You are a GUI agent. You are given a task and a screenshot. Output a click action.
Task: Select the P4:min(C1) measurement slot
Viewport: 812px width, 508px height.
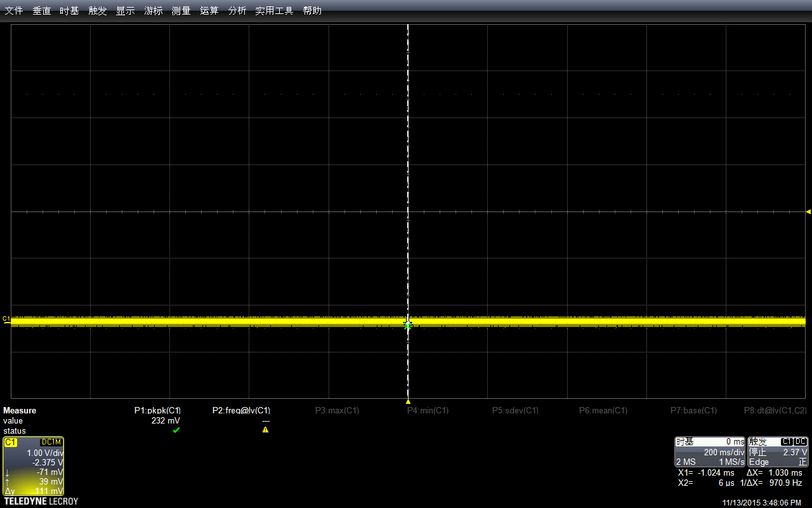click(428, 410)
